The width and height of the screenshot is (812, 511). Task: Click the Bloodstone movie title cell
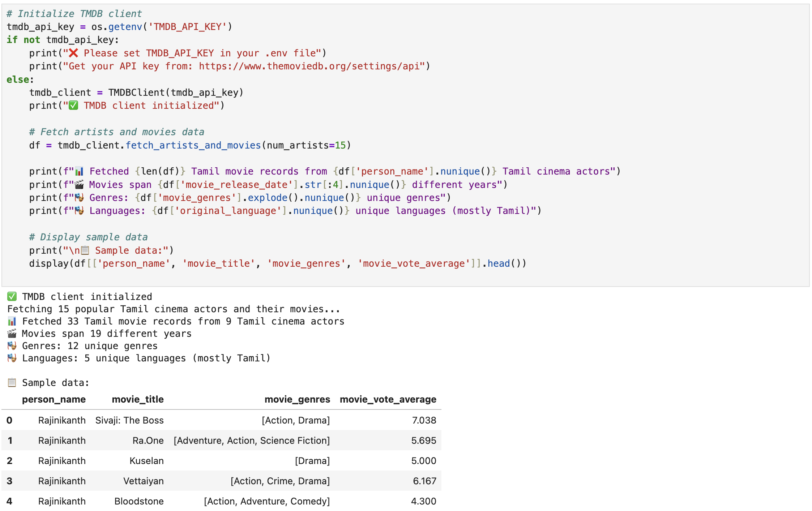coord(139,501)
